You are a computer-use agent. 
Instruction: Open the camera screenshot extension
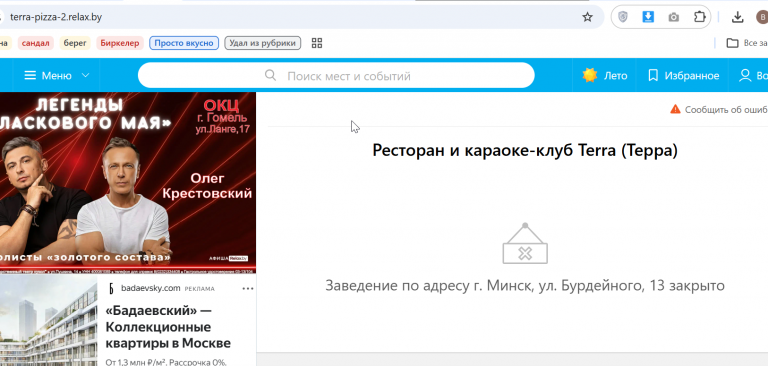point(673,17)
